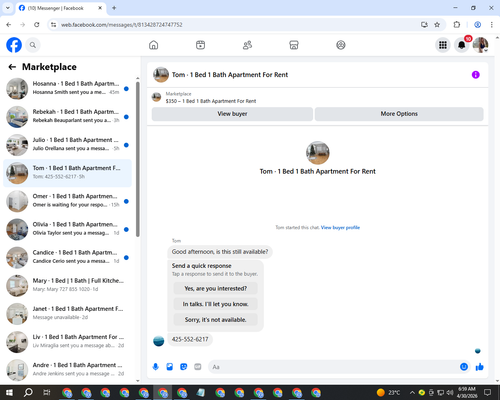This screenshot has width=500, height=400.
Task: Open Olivia Taylor's conversation
Action: click(x=68, y=229)
